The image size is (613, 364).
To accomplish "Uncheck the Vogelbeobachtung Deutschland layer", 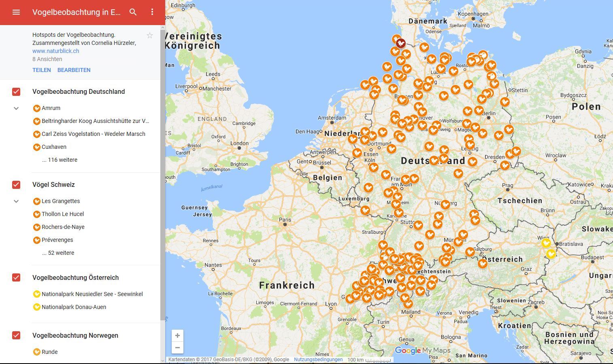I will pos(16,92).
